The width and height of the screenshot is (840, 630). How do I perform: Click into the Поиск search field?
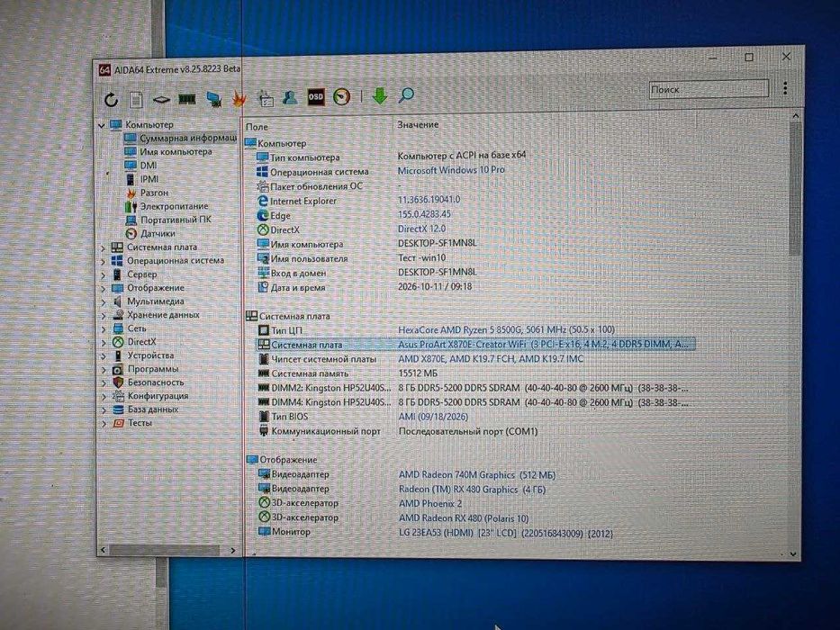[709, 89]
